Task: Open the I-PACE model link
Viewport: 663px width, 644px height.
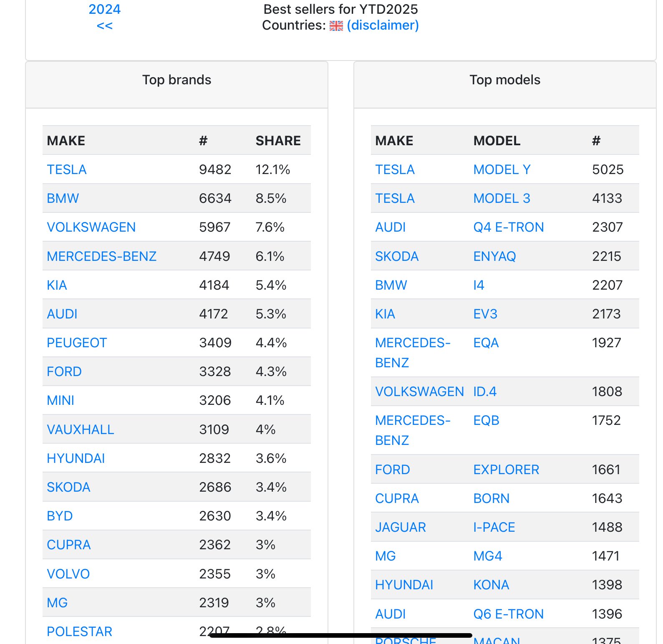Action: tap(494, 527)
